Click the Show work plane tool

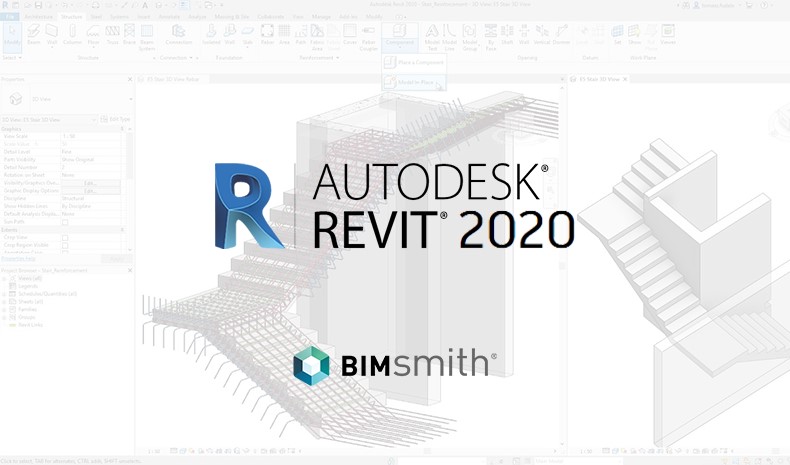[x=634, y=35]
